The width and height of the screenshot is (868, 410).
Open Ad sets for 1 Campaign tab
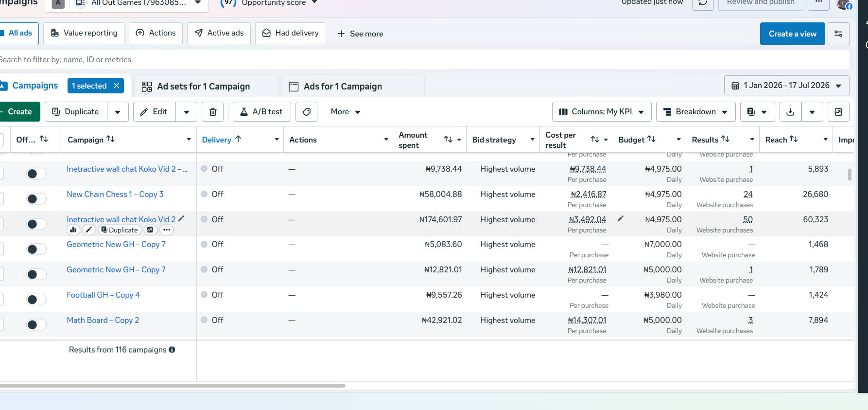(x=206, y=87)
